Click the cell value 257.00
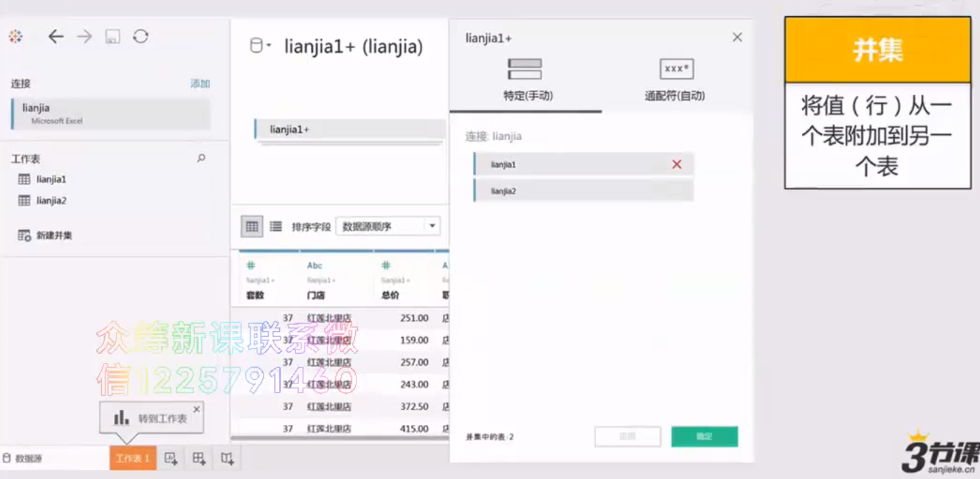The height and width of the screenshot is (479, 980). pos(414,362)
